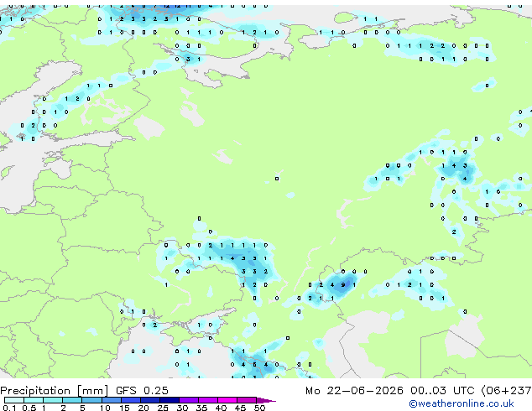This screenshot has width=532, height=411.
Task: Click the '9' precipitation value on map
Action: 343,285
